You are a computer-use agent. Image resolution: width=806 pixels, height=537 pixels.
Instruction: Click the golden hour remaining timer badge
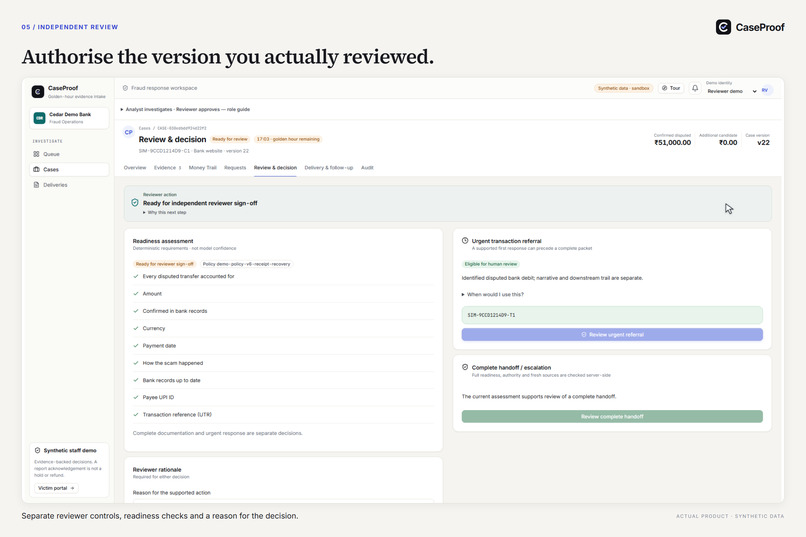[288, 139]
